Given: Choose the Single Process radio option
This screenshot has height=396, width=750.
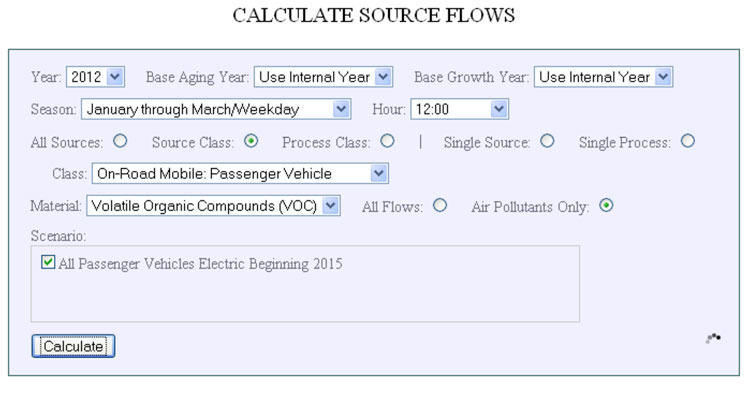Looking at the screenshot, I should pos(688,141).
